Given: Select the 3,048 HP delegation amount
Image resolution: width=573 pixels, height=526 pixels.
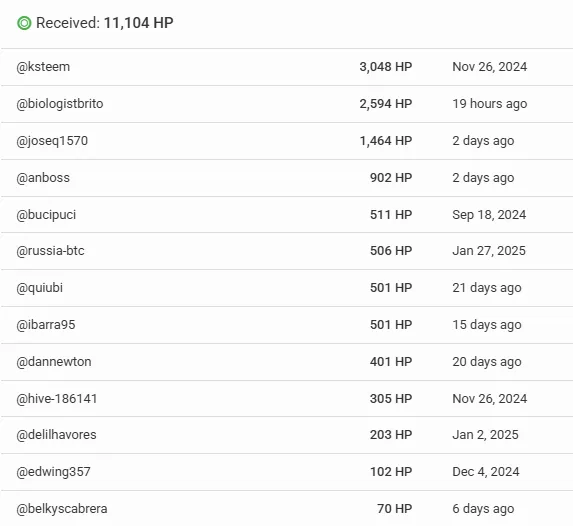Looking at the screenshot, I should point(386,67).
